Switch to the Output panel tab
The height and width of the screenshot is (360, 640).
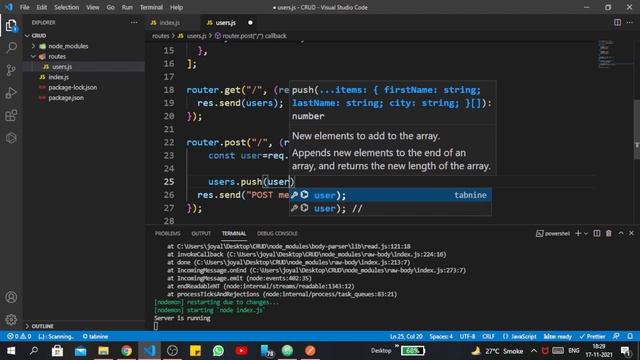[x=201, y=233]
